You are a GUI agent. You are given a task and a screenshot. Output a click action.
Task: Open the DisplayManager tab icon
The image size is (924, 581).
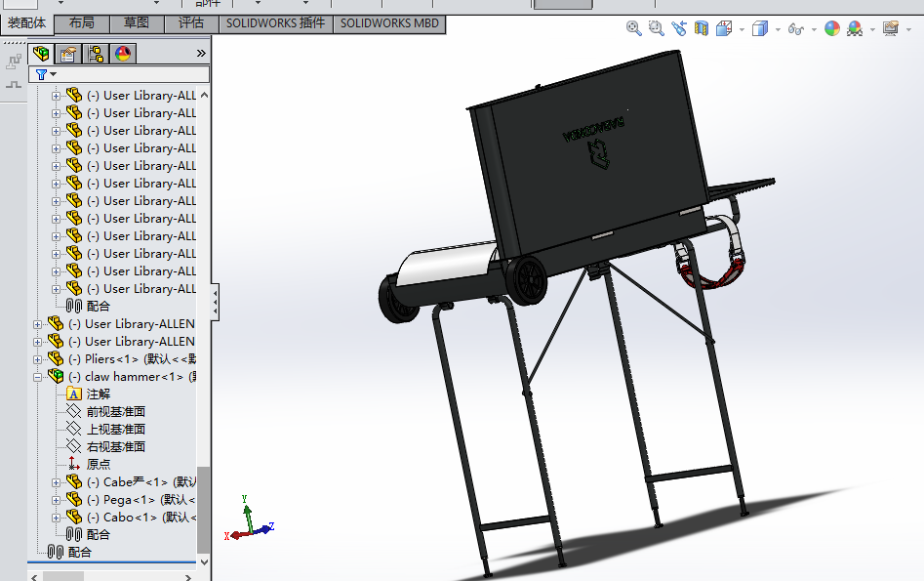pyautogui.click(x=123, y=54)
